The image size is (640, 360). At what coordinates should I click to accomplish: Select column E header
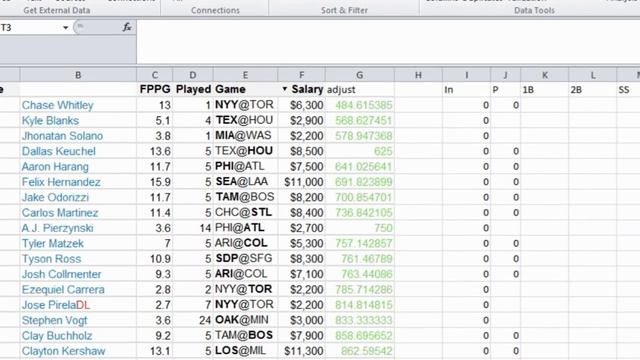coord(245,75)
